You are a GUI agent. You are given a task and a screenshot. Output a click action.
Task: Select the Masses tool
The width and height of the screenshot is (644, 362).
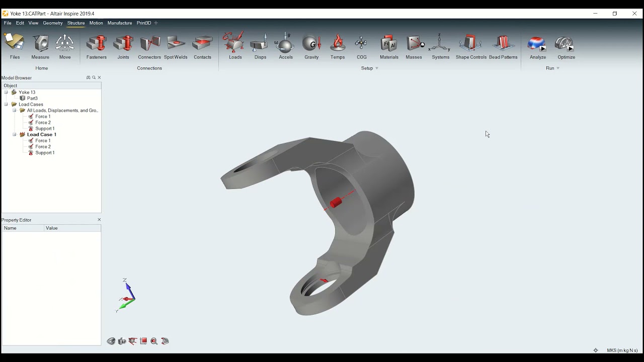(x=414, y=46)
